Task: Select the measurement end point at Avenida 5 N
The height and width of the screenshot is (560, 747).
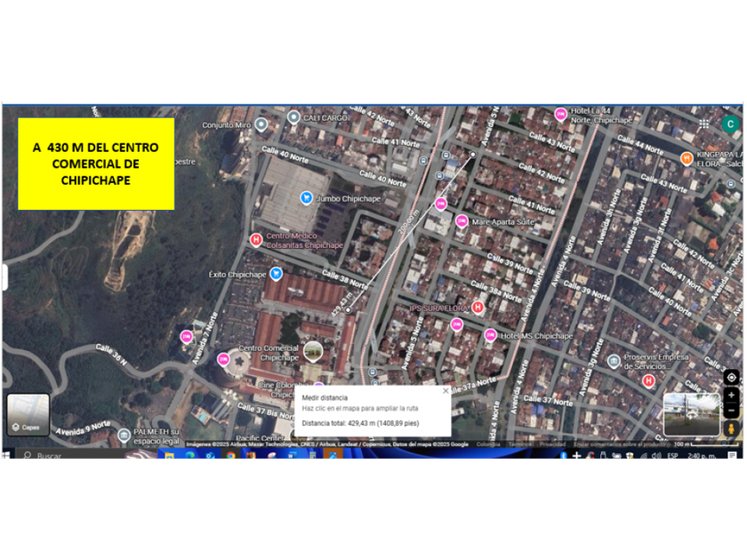Action: coord(472,155)
